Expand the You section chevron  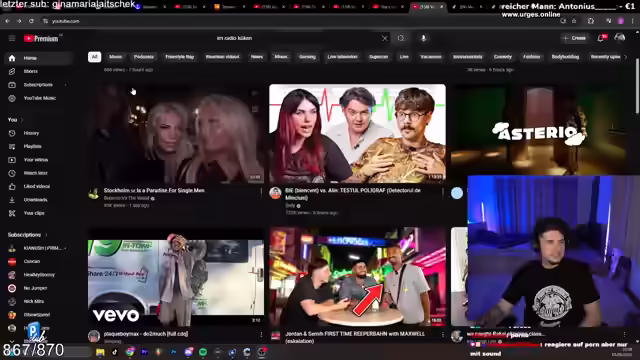[x=22, y=120]
